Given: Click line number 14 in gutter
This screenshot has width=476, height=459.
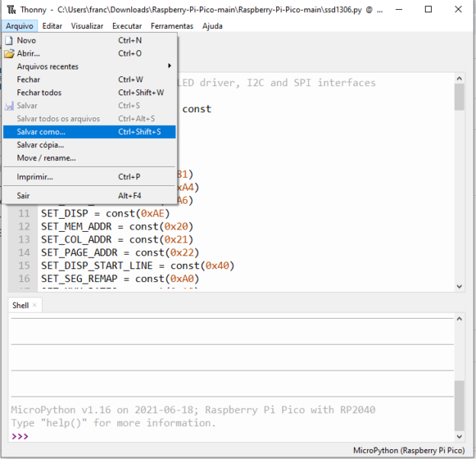Looking at the screenshot, I should point(24,252).
